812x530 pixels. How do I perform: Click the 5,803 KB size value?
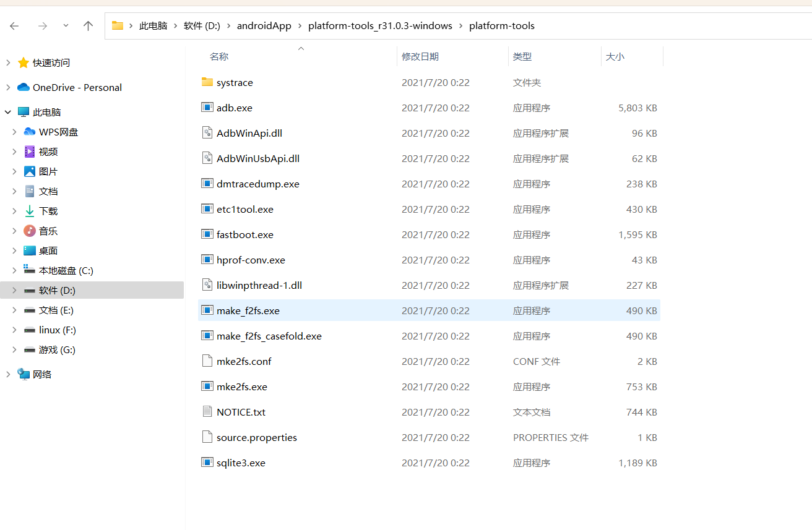click(x=637, y=108)
